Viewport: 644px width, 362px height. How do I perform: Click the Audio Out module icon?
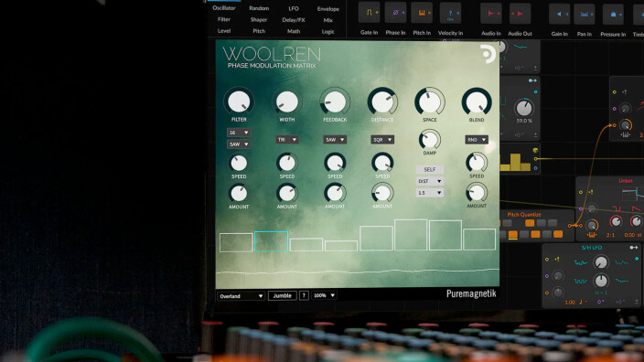(x=520, y=14)
